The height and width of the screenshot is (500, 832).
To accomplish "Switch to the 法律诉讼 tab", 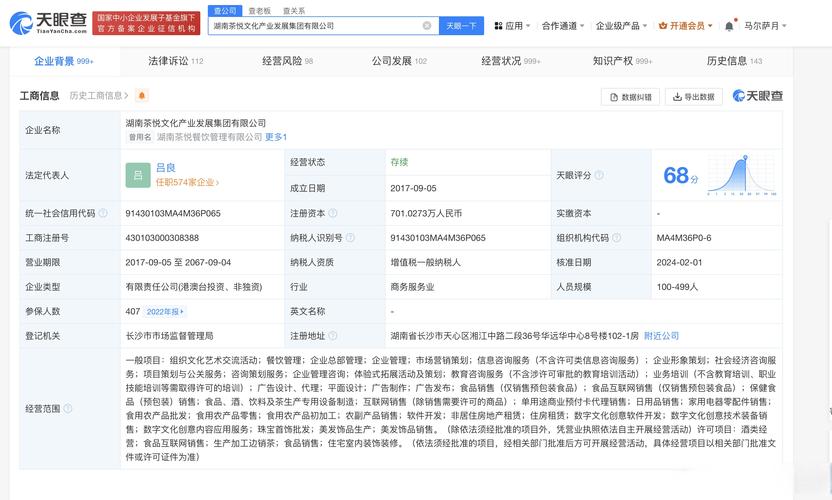I will click(176, 61).
